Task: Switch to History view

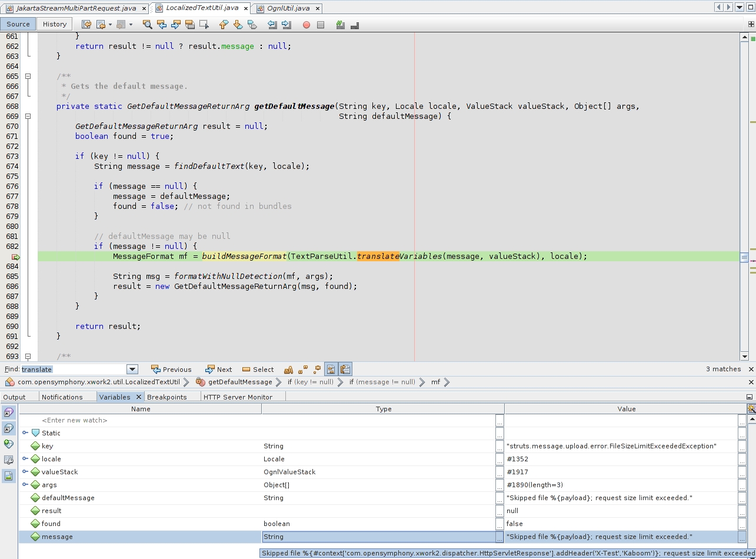Action: [x=54, y=24]
